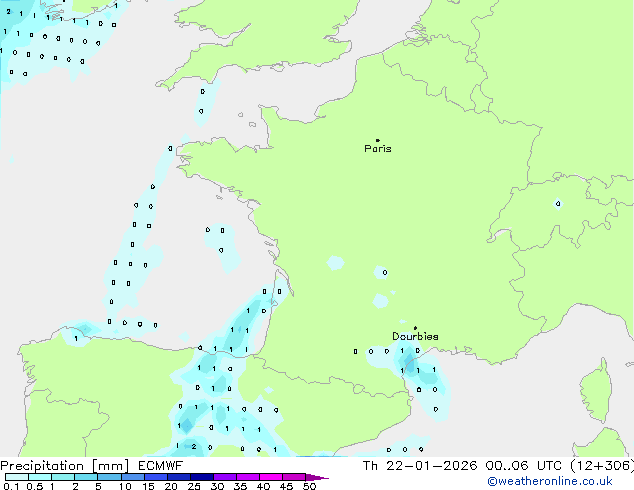Click the precipitation value over Switzerland
The image size is (634, 490).
(558, 204)
